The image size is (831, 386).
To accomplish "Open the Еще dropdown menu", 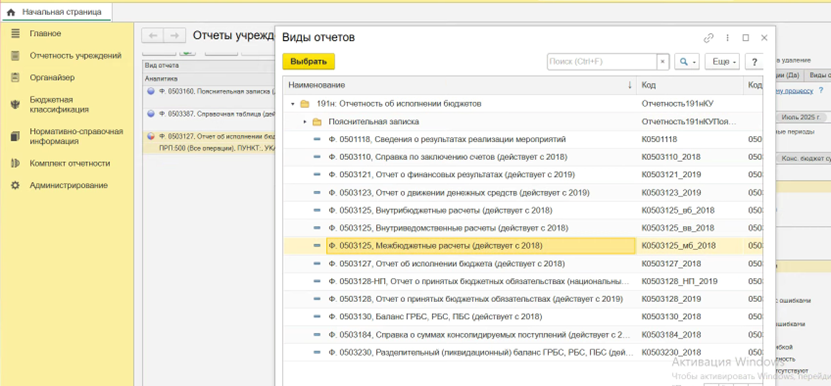I will (722, 62).
